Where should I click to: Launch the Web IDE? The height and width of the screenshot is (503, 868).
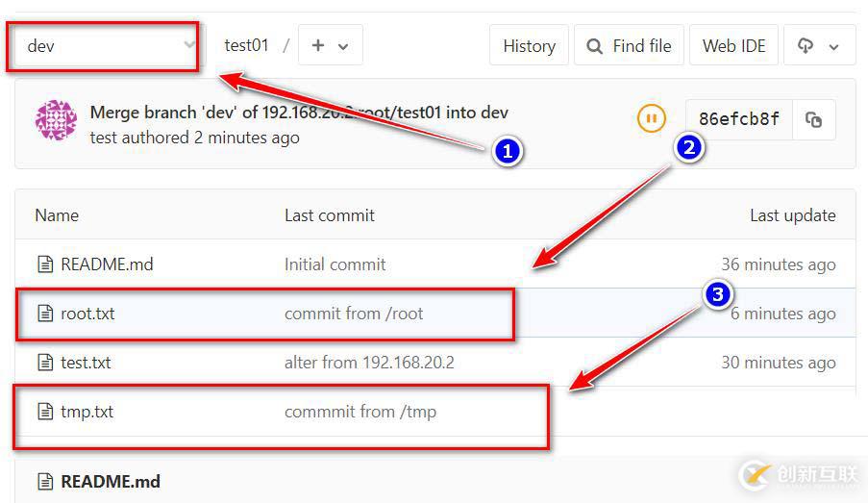click(734, 45)
